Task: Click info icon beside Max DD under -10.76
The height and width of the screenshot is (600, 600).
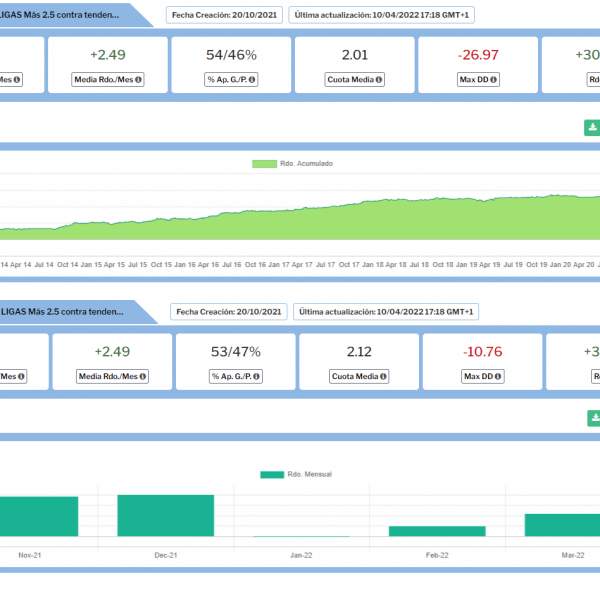Action: (x=497, y=376)
